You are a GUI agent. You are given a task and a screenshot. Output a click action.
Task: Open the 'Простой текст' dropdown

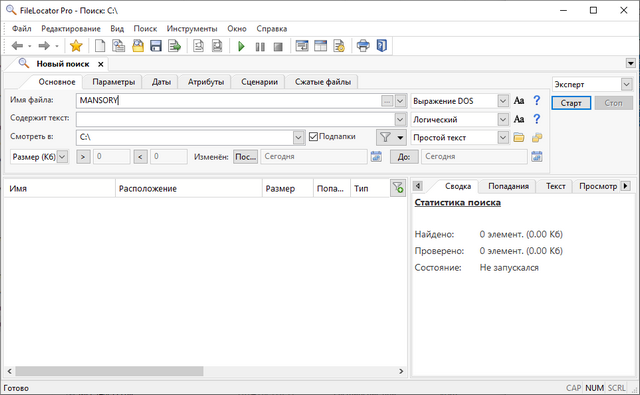point(503,138)
